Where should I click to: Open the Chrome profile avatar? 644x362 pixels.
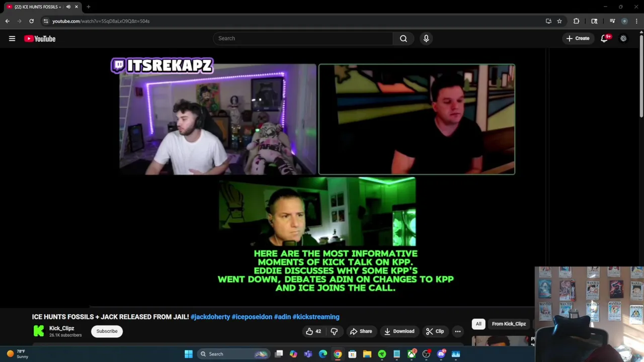pos(624,21)
